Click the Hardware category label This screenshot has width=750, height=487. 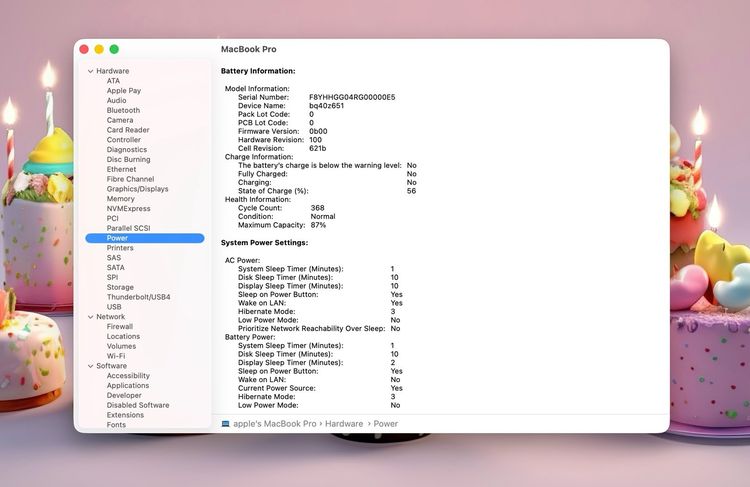coord(113,71)
